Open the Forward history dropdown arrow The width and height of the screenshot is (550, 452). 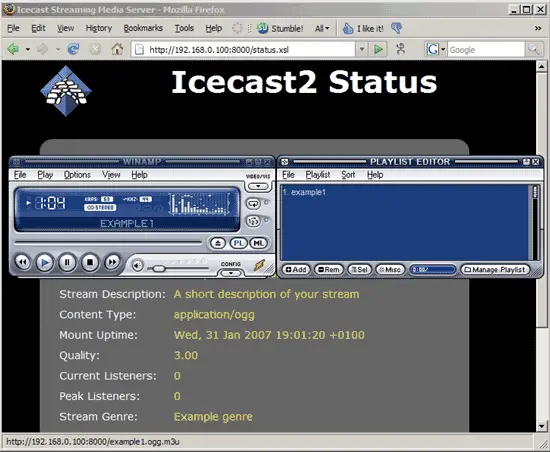pyautogui.click(x=58, y=49)
